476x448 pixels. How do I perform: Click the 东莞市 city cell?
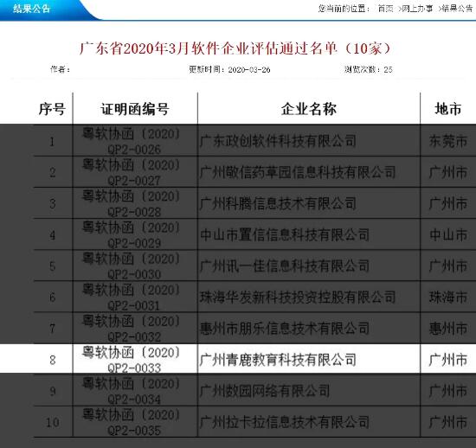[448, 141]
